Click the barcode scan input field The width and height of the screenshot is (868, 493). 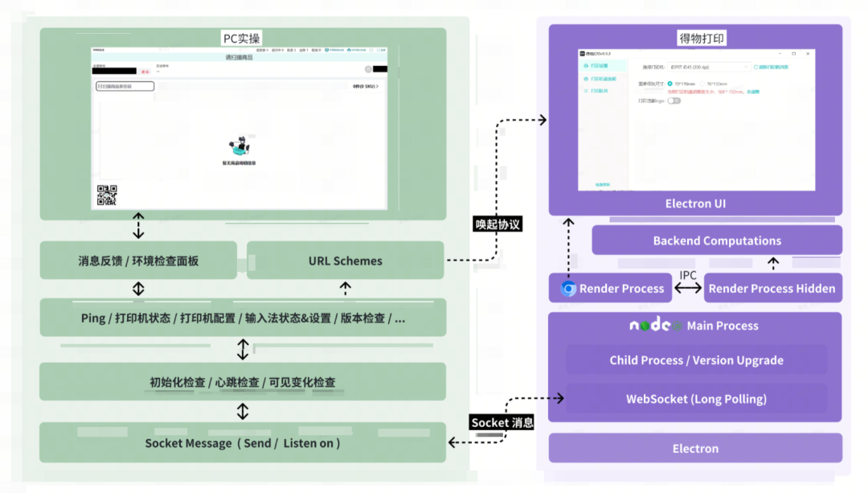pos(125,86)
